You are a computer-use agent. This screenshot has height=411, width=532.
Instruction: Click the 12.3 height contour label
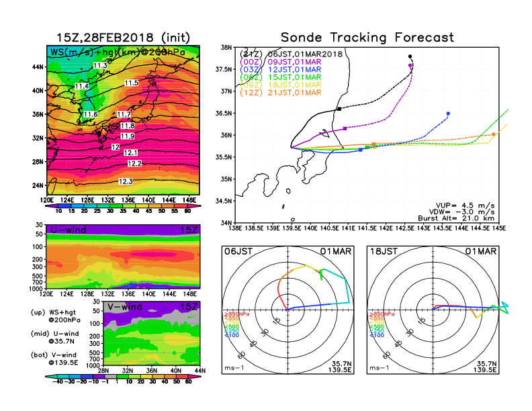(126, 182)
